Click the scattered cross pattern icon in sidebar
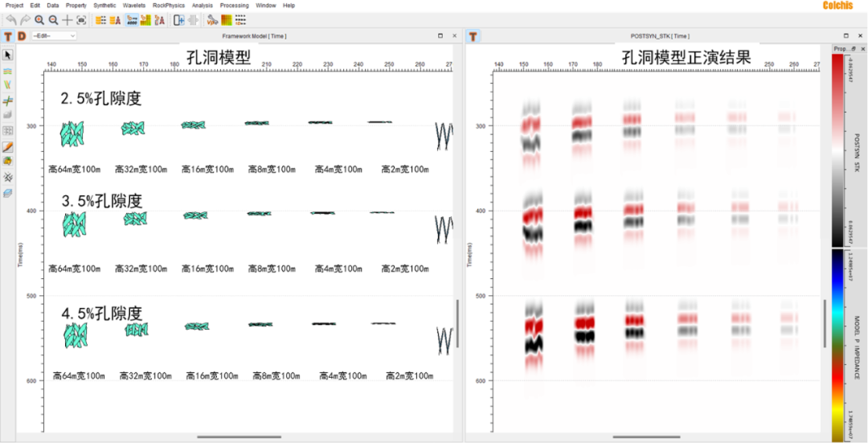 (x=8, y=177)
